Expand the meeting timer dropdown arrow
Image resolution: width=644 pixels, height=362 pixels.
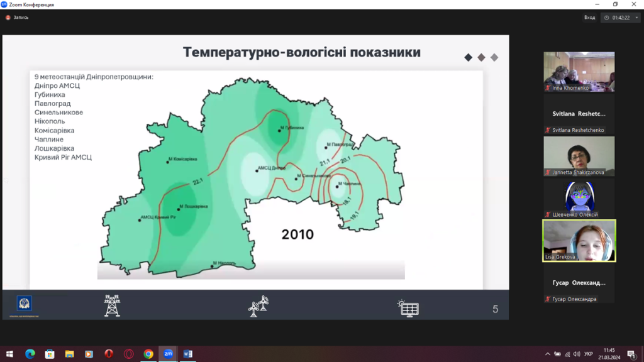pyautogui.click(x=636, y=18)
